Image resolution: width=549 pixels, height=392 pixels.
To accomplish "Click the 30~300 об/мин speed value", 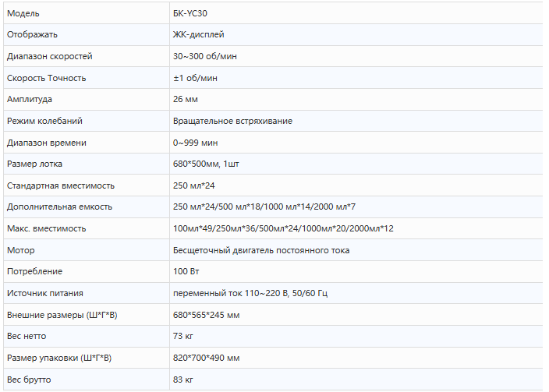I will pyautogui.click(x=205, y=56).
